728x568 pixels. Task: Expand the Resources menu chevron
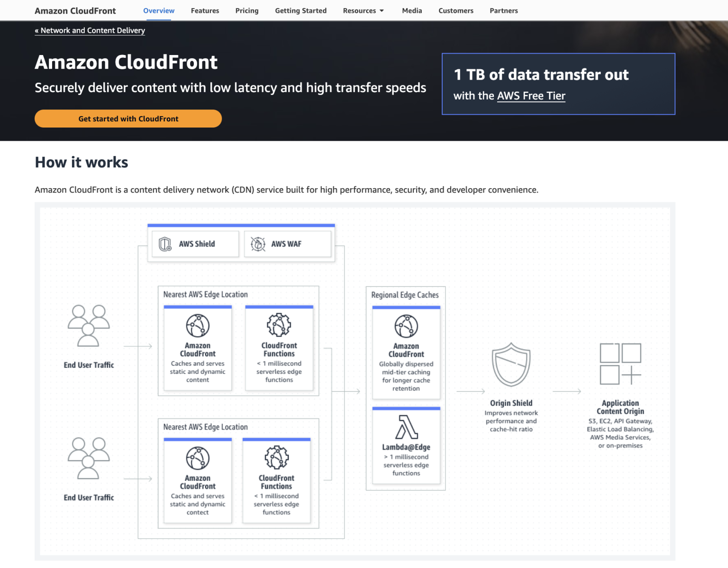(382, 10)
